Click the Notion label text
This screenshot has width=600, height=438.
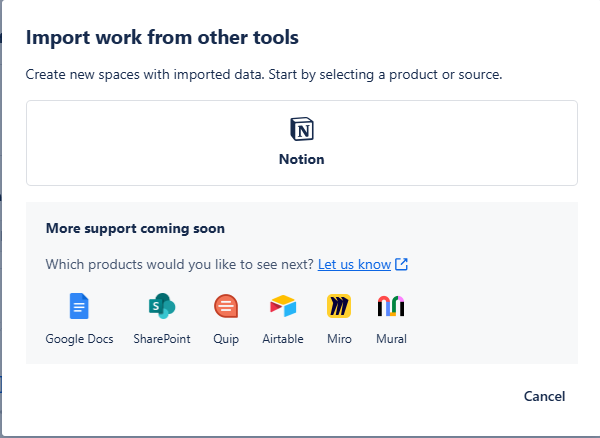click(302, 159)
